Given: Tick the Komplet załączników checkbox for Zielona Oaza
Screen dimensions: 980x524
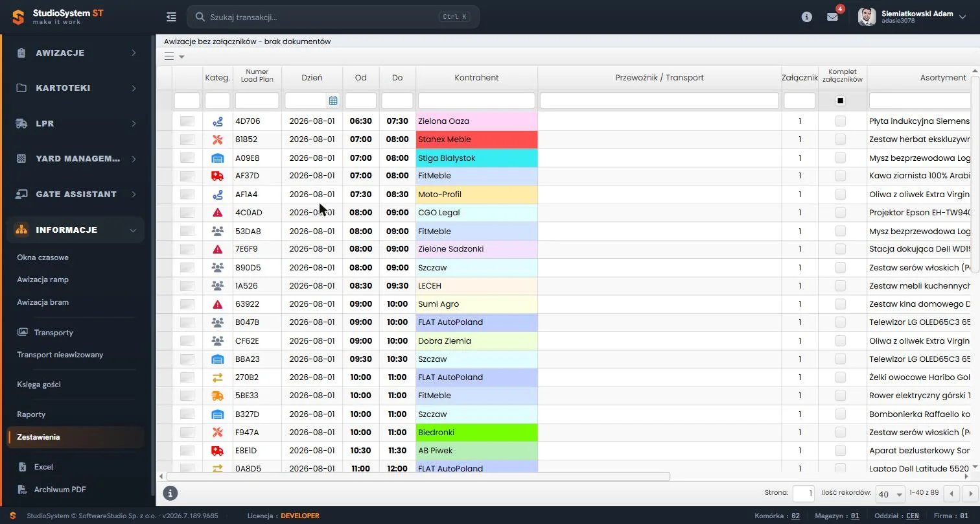Looking at the screenshot, I should 840,121.
